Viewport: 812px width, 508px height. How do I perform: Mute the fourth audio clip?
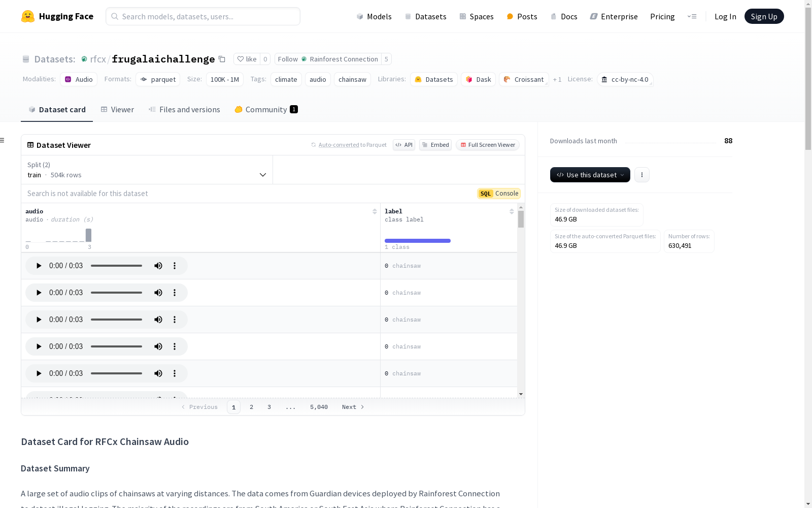[158, 346]
